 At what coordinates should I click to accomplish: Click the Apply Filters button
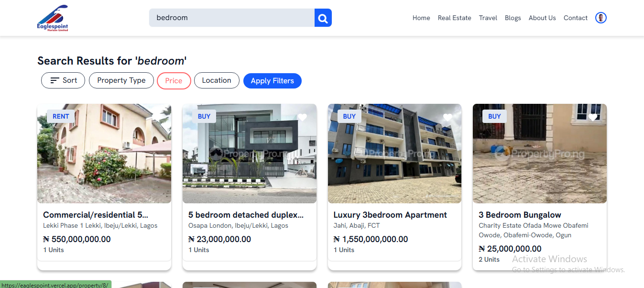pos(273,81)
